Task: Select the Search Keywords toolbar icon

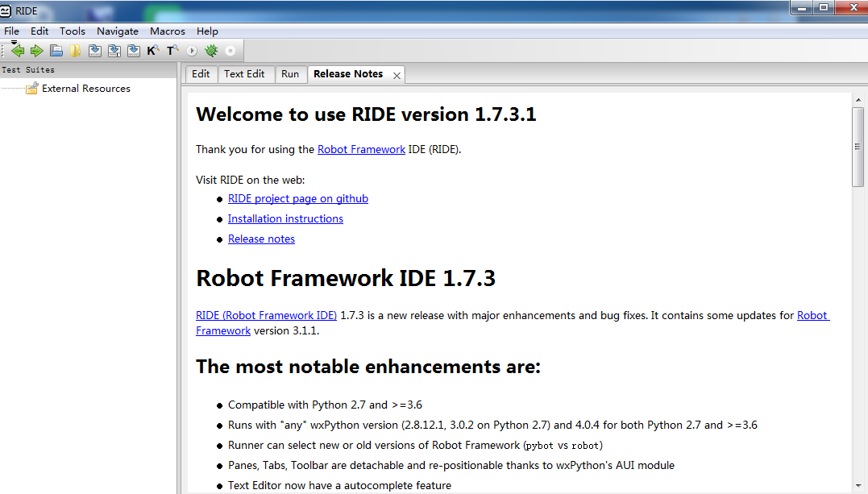Action: coord(152,50)
